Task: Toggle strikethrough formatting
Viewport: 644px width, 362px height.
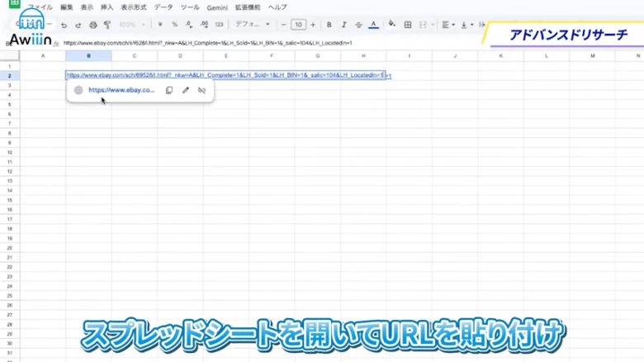Action: (358, 25)
